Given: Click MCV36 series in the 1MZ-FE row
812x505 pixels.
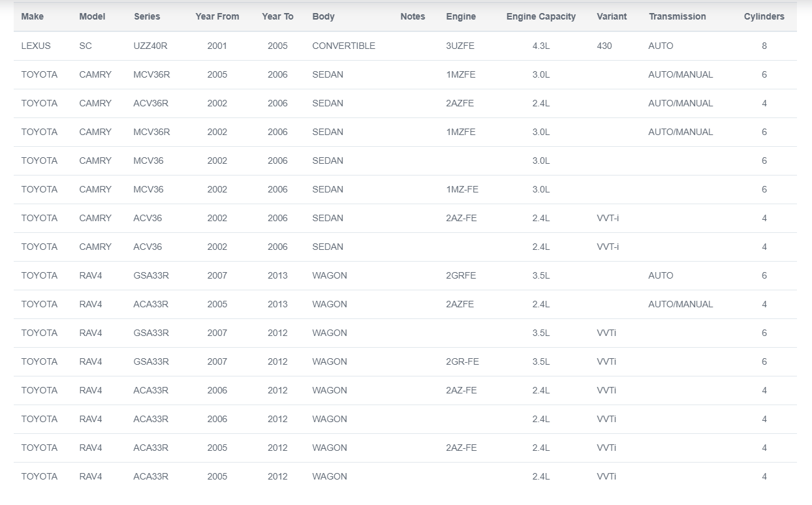Looking at the screenshot, I should tap(148, 189).
